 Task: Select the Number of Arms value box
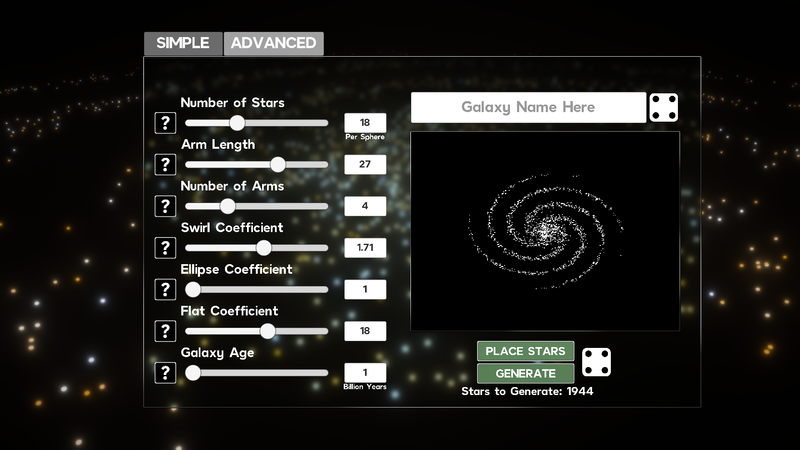[x=365, y=206]
